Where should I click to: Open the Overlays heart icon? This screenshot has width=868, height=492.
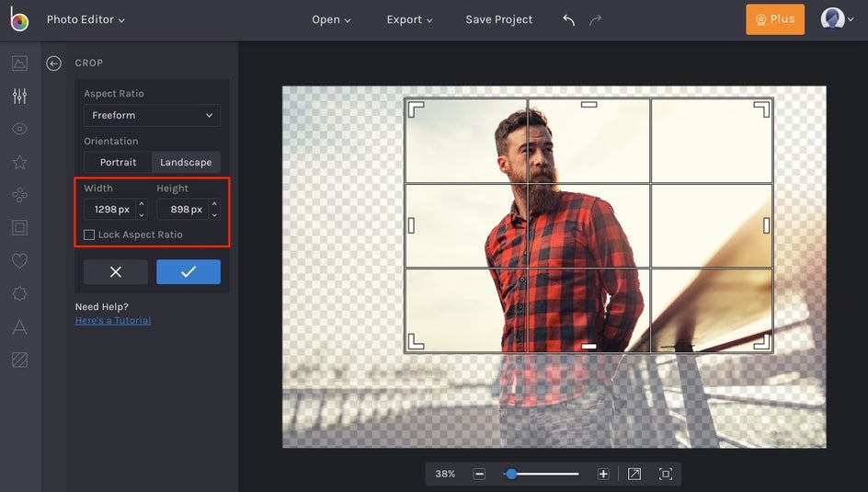19,261
